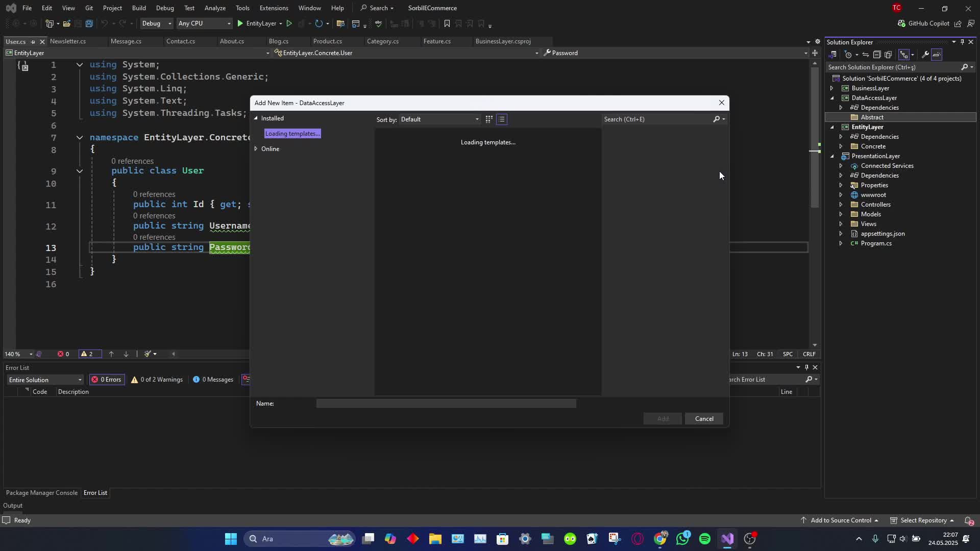Screen dimensions: 980x551
Task: Open the Git menu
Action: click(89, 8)
